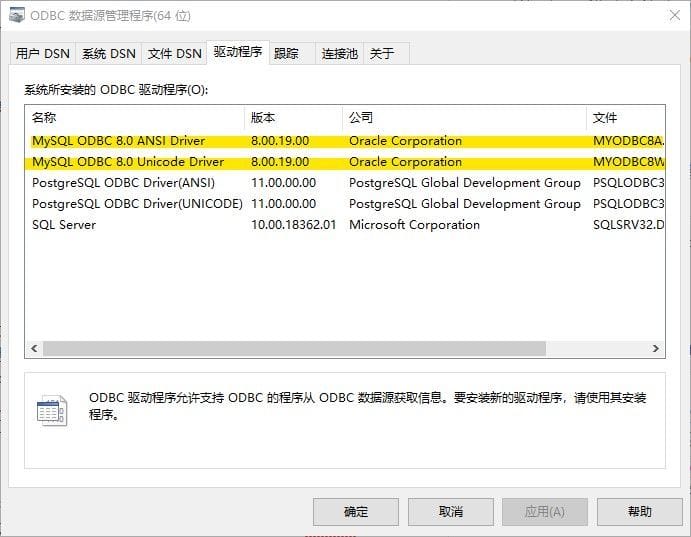Click version 11.00.00.00 of PostgreSQL UNICODE driver
Viewport: 691px width, 537px height.
pos(283,204)
